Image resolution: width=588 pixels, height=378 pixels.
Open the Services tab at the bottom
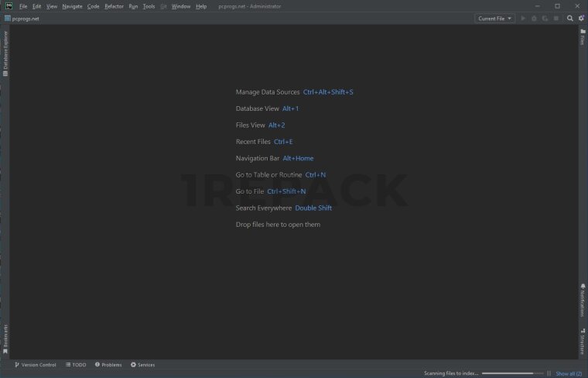142,364
